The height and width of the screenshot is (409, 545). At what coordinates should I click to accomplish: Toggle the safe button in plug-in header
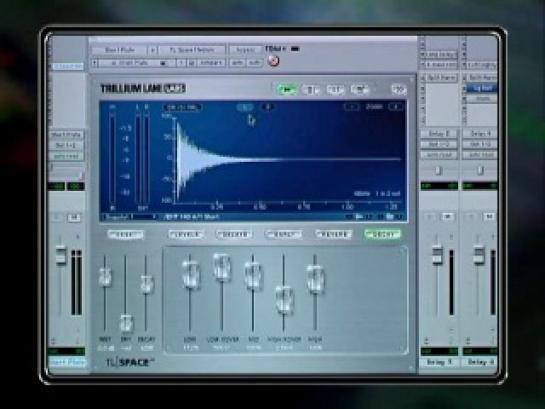coord(254,63)
